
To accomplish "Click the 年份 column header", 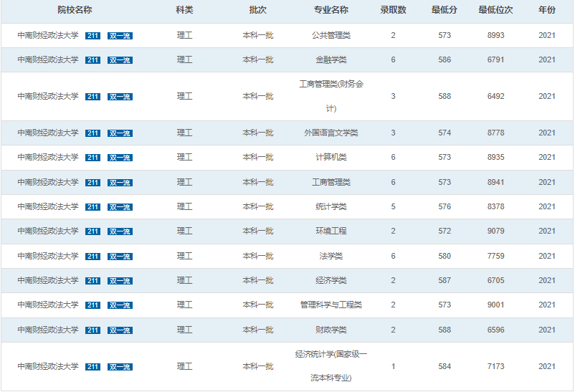I will pos(547,10).
